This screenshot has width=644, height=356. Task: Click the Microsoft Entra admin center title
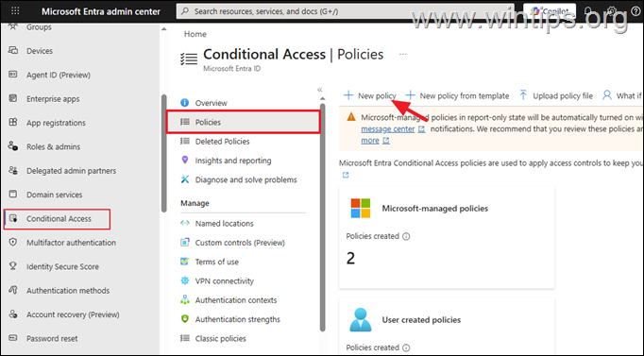pyautogui.click(x=101, y=11)
